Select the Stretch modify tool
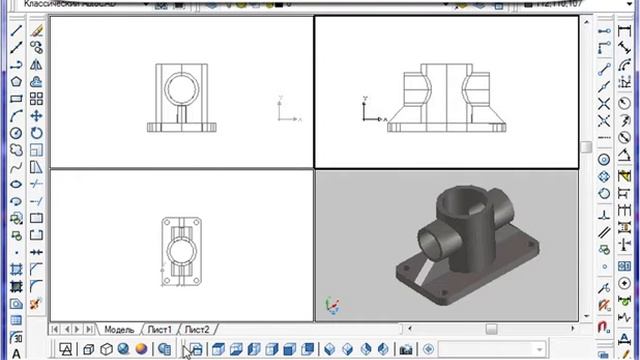This screenshot has width=640, height=360. pos(36,167)
